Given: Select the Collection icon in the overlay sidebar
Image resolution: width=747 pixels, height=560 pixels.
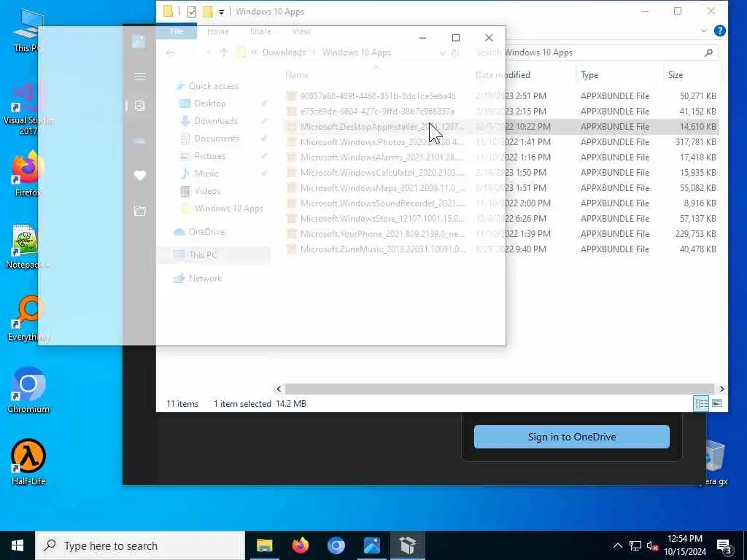Looking at the screenshot, I should coord(140,106).
